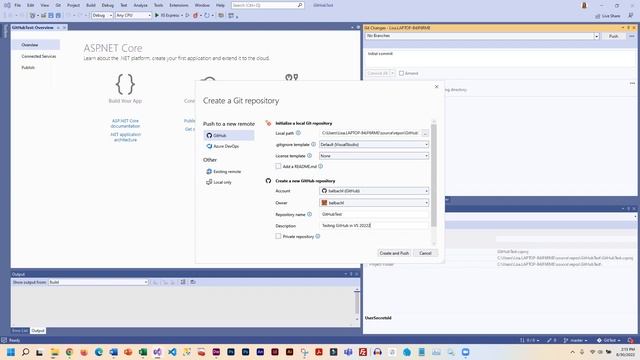Click info icon next to Local path

tap(298, 133)
